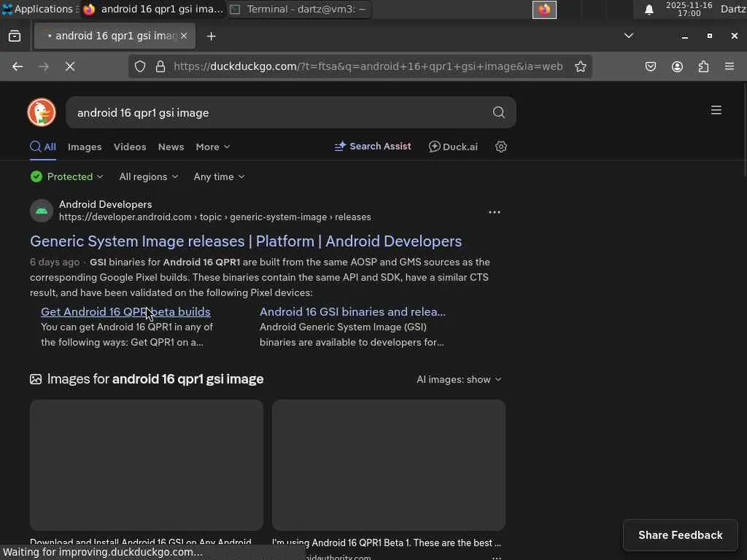Open the search settings gear icon

click(x=500, y=147)
